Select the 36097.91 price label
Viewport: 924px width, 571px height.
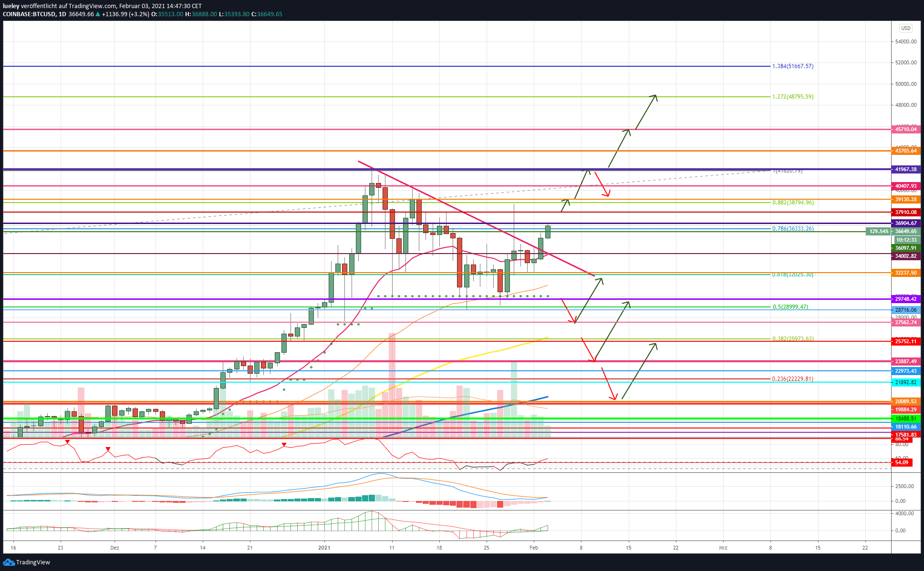tap(905, 248)
